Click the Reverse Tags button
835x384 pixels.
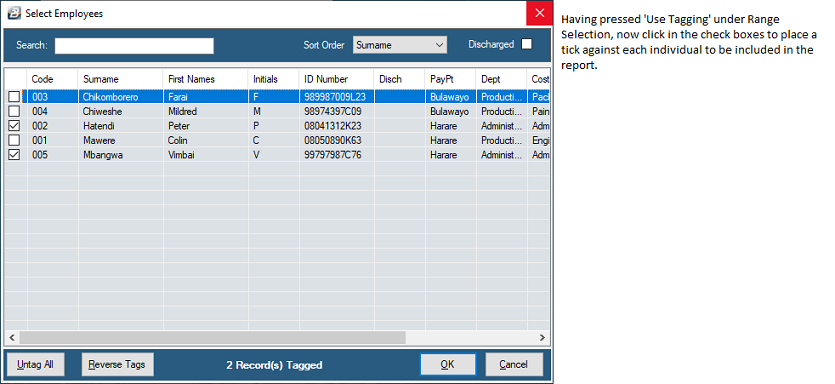pos(117,364)
